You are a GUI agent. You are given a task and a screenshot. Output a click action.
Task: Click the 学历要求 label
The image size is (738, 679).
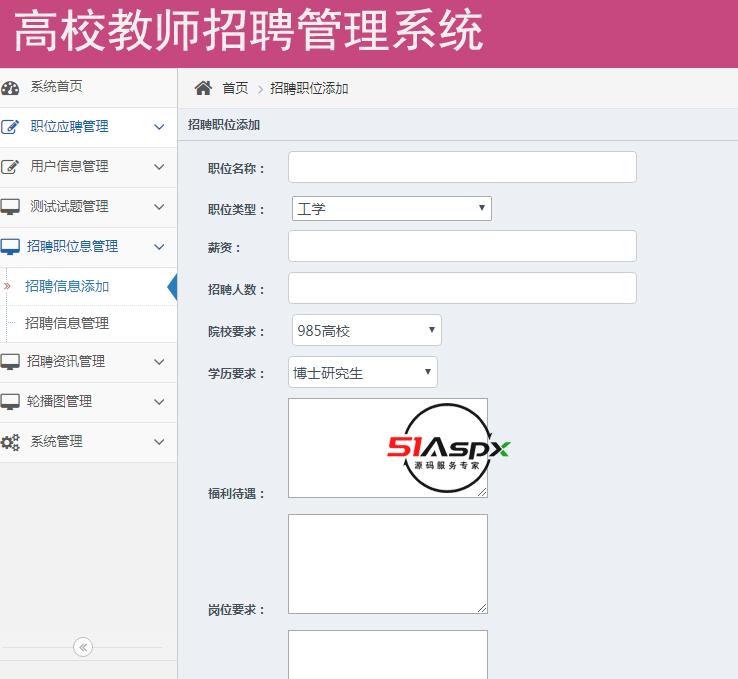[x=236, y=374]
